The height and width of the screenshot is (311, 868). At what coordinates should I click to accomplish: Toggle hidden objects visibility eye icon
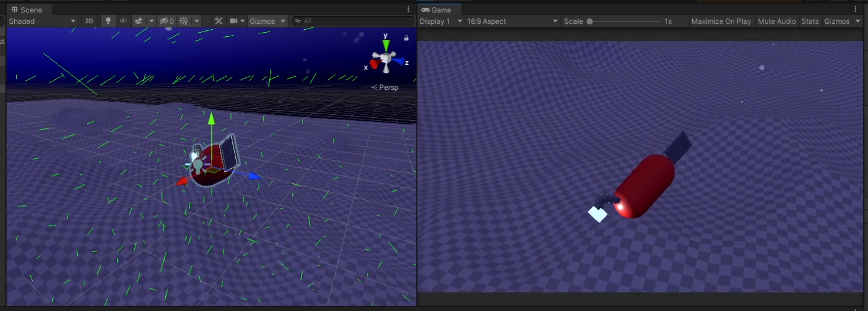(x=166, y=21)
